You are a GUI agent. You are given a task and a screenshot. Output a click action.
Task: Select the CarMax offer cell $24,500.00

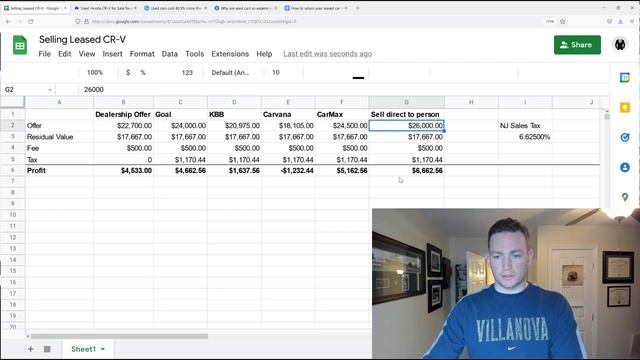[x=342, y=126]
